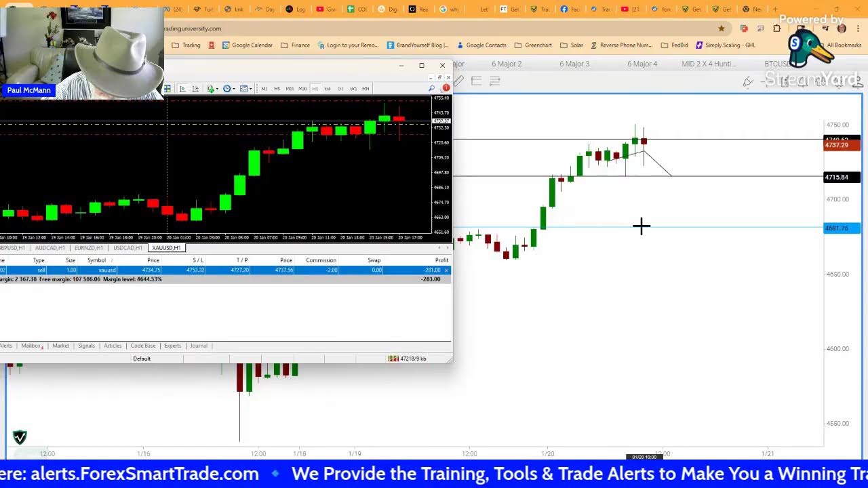Open the 6 Major 4 layout tab
The width and height of the screenshot is (868, 488).
pos(642,64)
